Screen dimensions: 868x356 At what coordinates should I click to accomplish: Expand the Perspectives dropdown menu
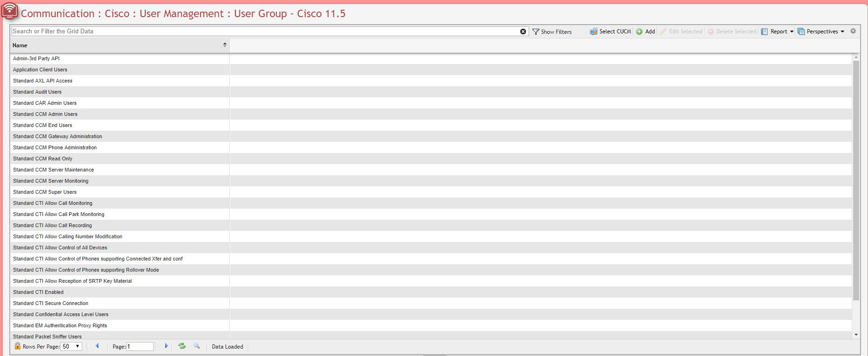click(x=821, y=32)
